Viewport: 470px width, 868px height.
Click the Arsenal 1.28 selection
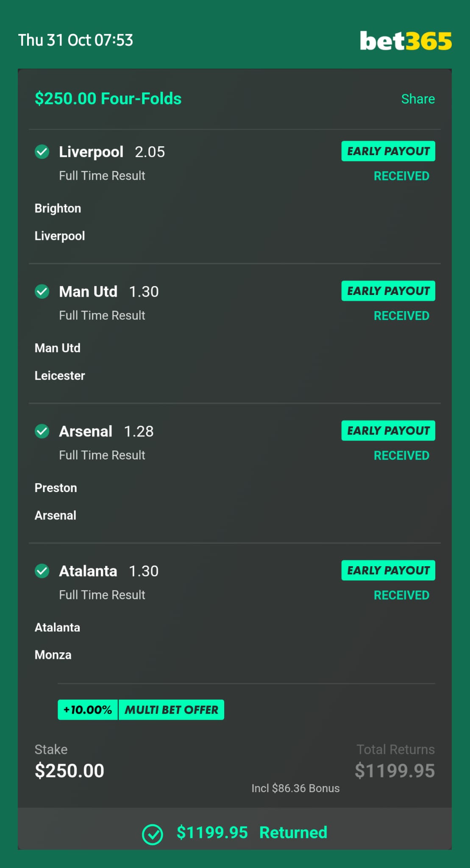tap(106, 431)
